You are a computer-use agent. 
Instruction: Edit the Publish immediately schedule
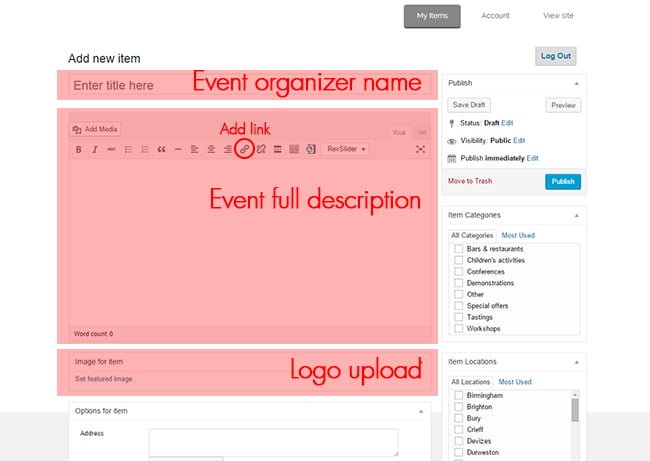(x=533, y=158)
